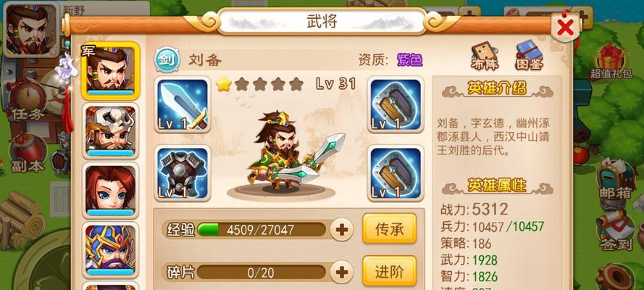Image resolution: width=644 pixels, height=290 pixels.
Task: Open the 邮箱 mailbox icon
Action: pyautogui.click(x=615, y=181)
